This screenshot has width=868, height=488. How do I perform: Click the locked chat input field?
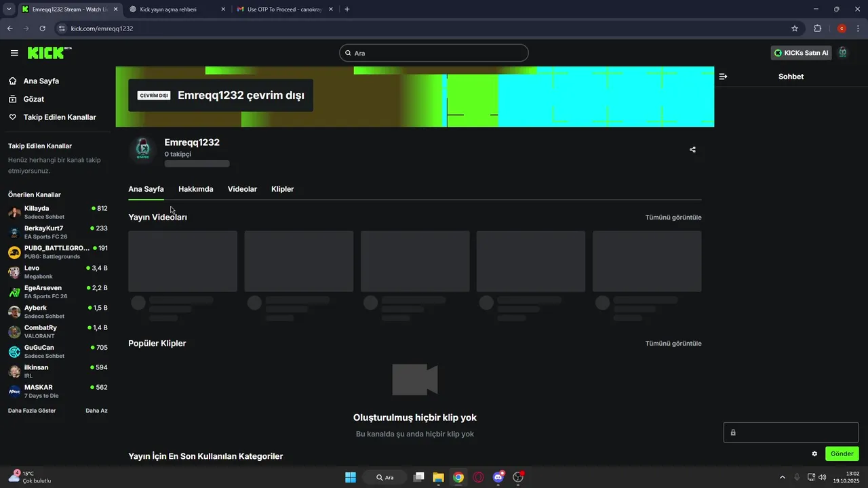tap(791, 432)
